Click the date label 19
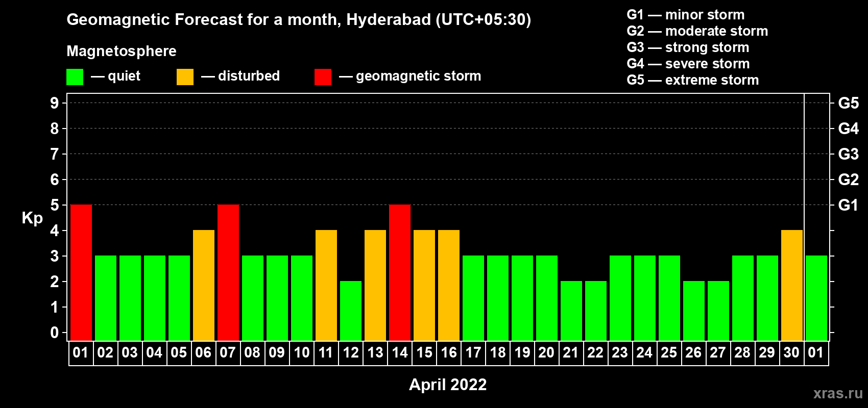Image resolution: width=868 pixels, height=408 pixels. (x=522, y=352)
